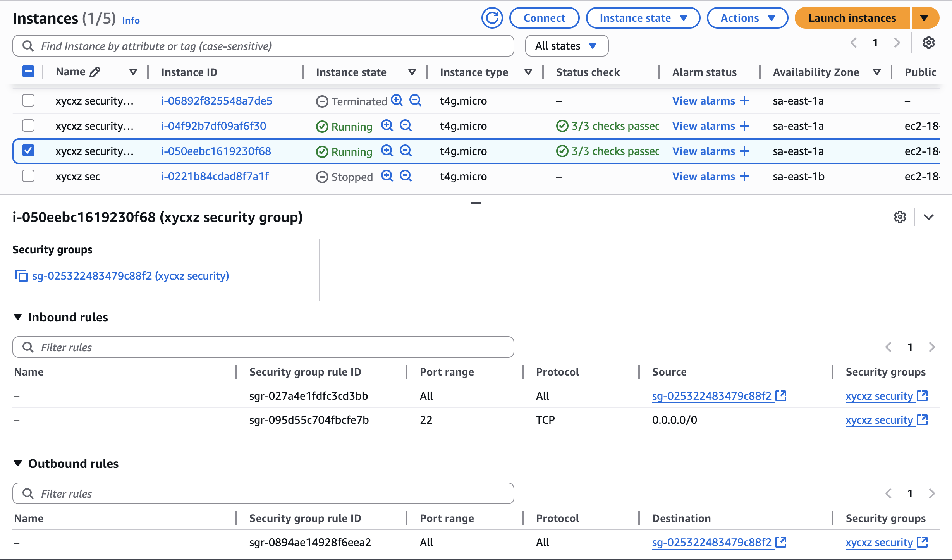Image resolution: width=952 pixels, height=560 pixels.
Task: Uncheck the selected instance i-050eebc1619230f68 checkbox
Action: click(28, 151)
